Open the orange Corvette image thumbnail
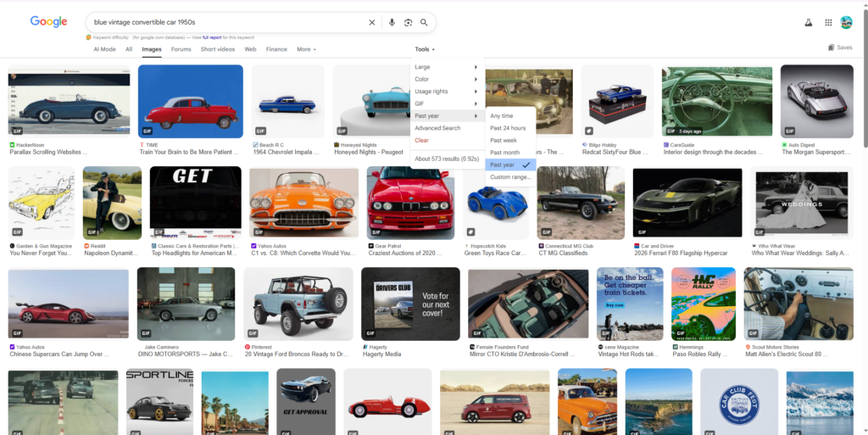The width and height of the screenshot is (868, 435). (303, 202)
